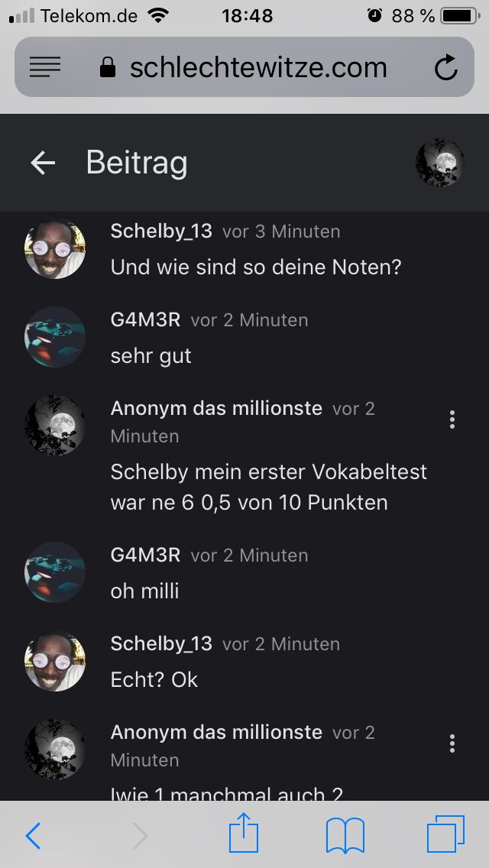Open the profile avatar in the header
This screenshot has width=489, height=868.
[439, 163]
